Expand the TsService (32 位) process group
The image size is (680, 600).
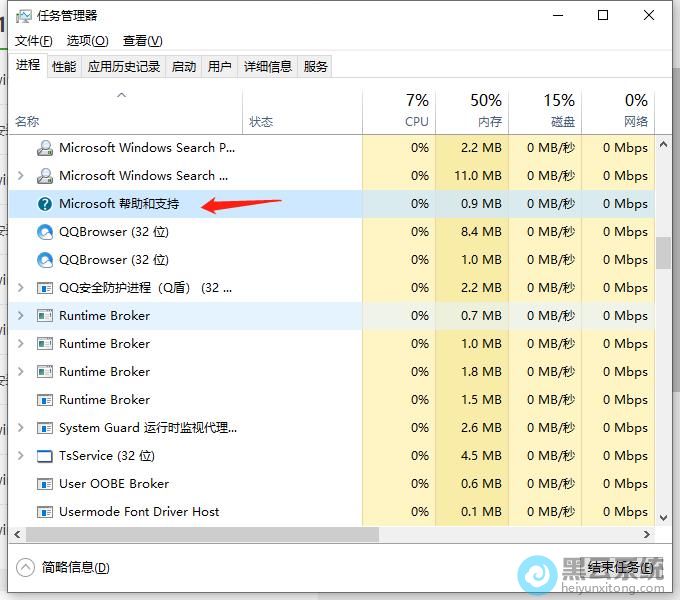tap(21, 456)
